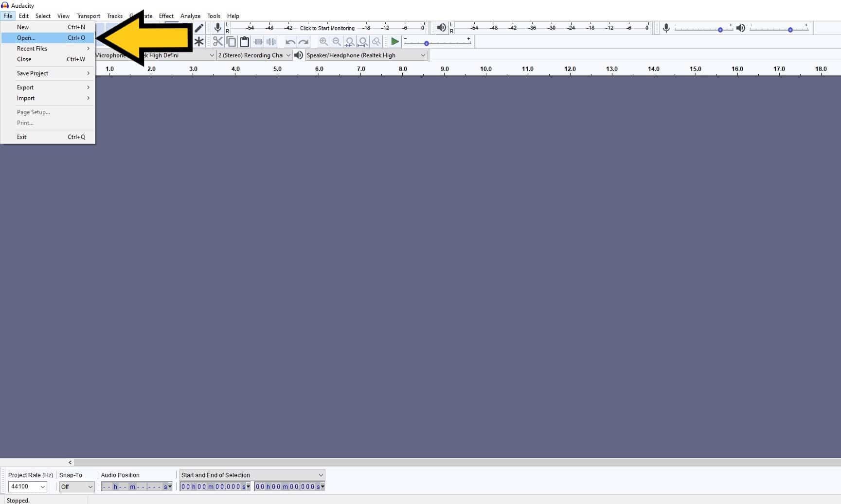Choose New in the File menu
841x504 pixels.
23,27
